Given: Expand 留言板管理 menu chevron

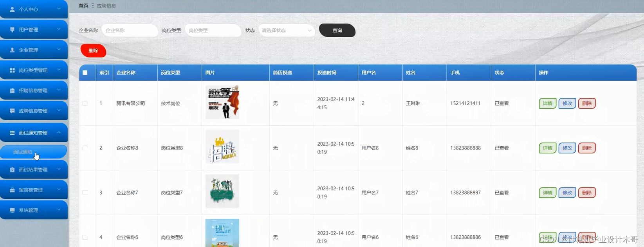Looking at the screenshot, I should click(x=59, y=189).
